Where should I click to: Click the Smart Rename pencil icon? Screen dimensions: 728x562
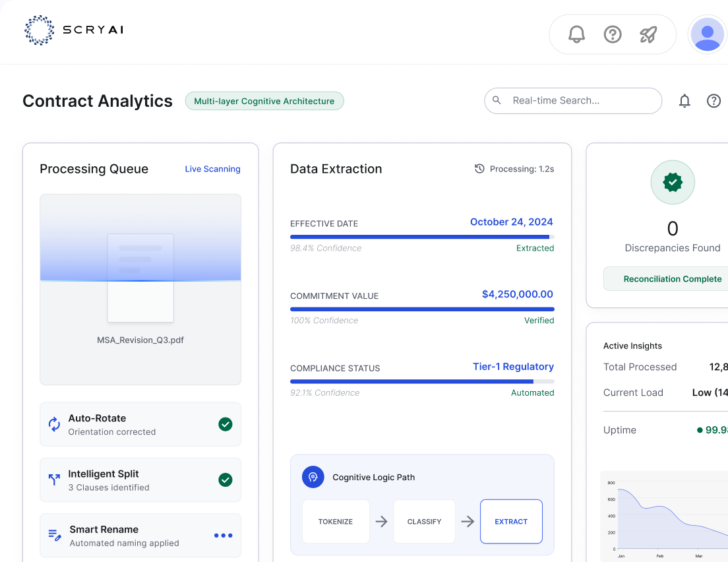pos(55,535)
